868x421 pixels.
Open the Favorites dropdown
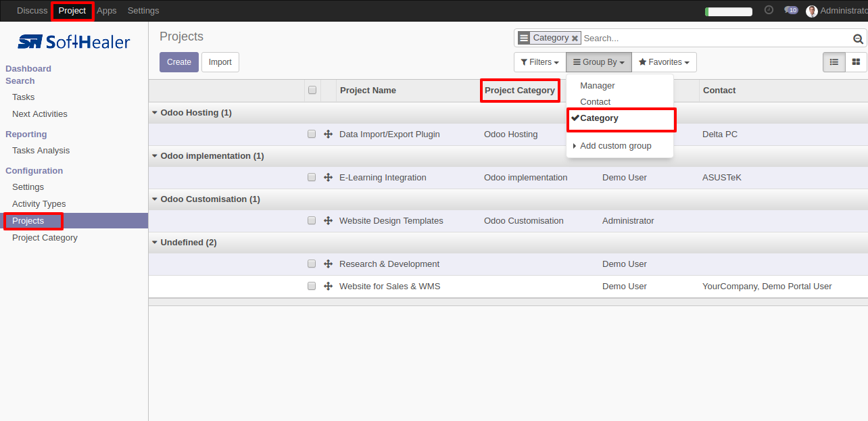(x=664, y=62)
